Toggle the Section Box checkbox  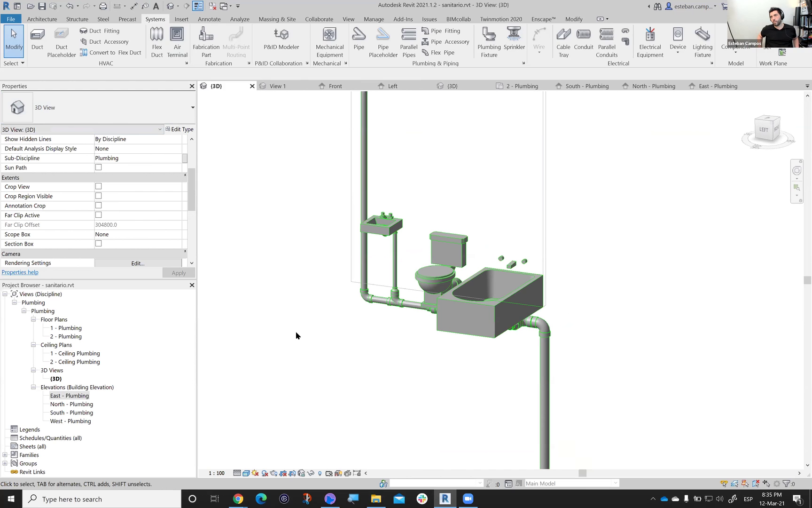pyautogui.click(x=98, y=244)
